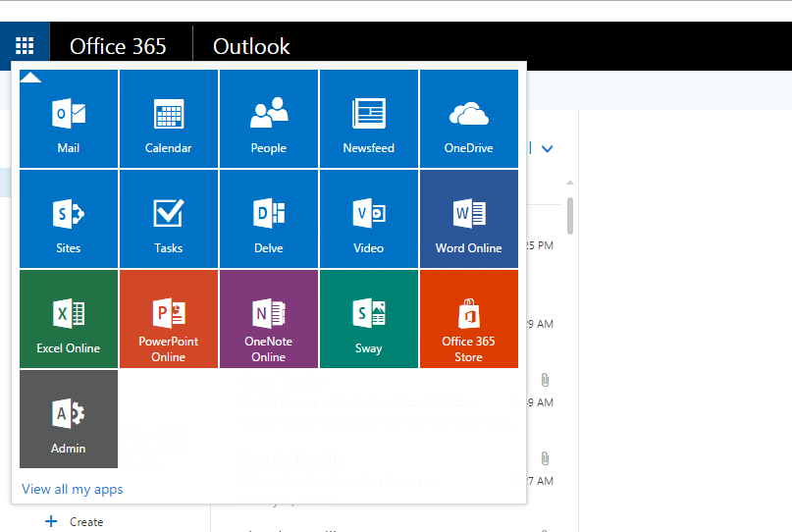Launch Excel Online tile

tap(69, 320)
